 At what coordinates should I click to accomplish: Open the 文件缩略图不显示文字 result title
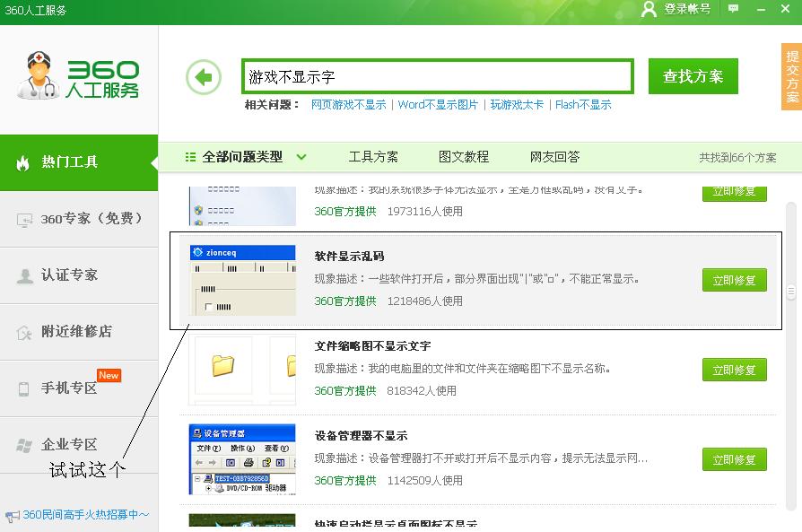[x=373, y=346]
